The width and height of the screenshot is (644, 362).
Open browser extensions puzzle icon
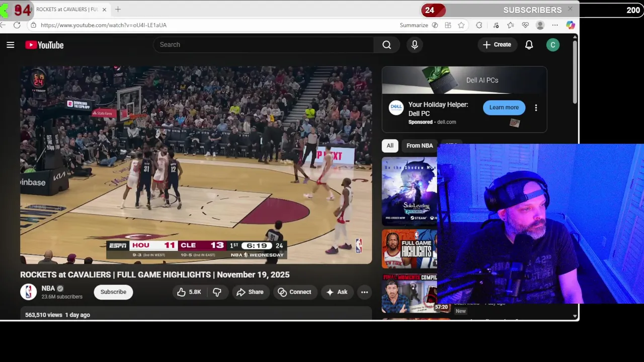(x=479, y=25)
